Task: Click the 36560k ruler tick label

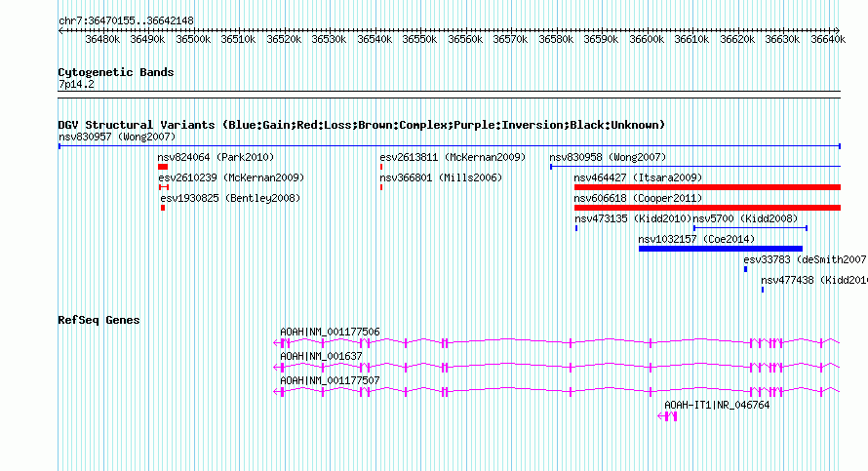Action: point(465,39)
